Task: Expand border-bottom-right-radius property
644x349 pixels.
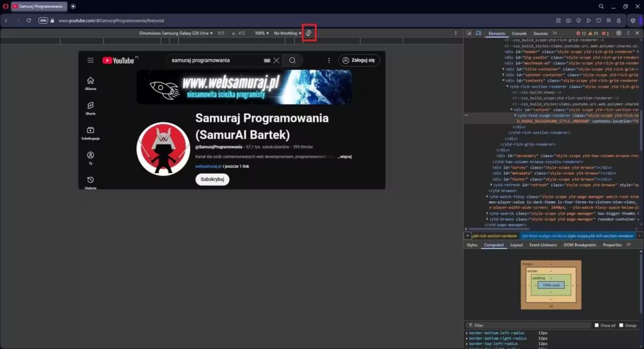Action: coord(467,338)
